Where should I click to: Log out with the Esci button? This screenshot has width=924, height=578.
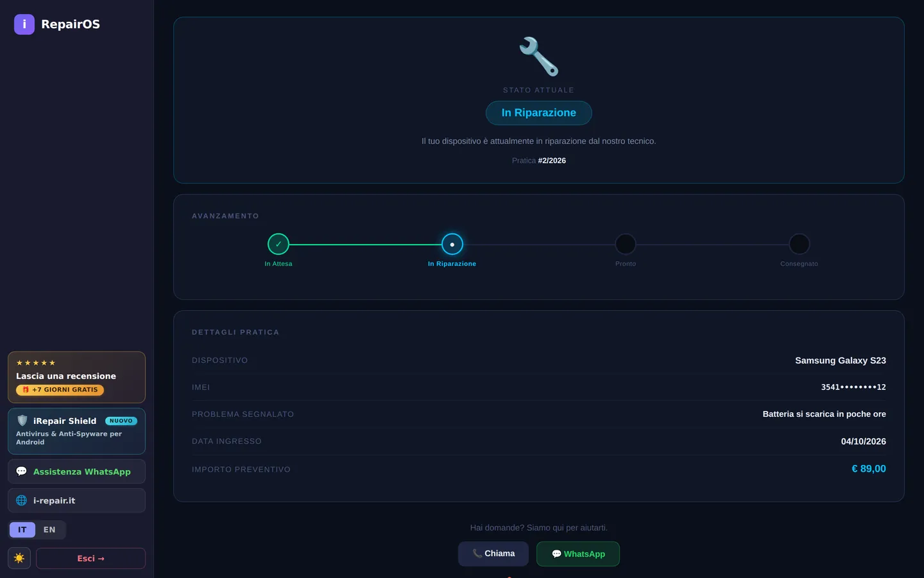click(90, 558)
